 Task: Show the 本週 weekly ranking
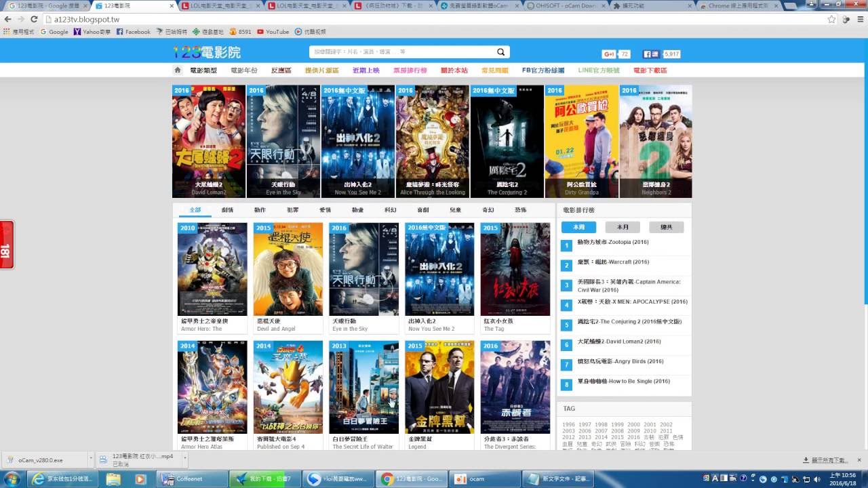coord(578,227)
